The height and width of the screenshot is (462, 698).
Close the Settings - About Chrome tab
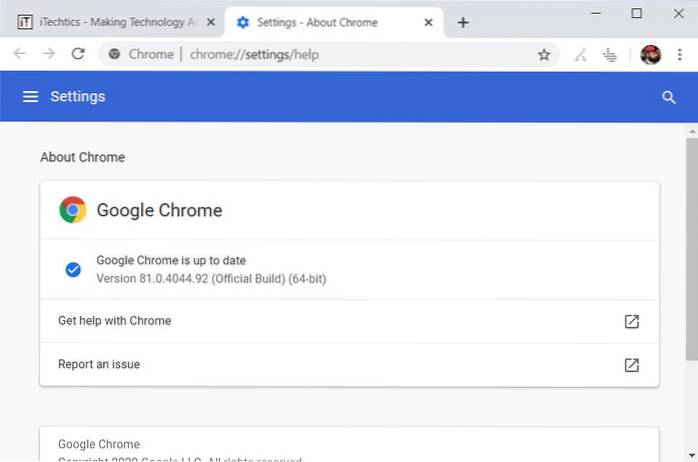pyautogui.click(x=428, y=22)
